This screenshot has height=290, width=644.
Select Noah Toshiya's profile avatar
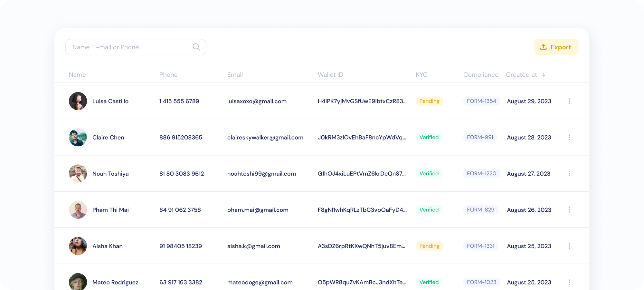click(78, 174)
